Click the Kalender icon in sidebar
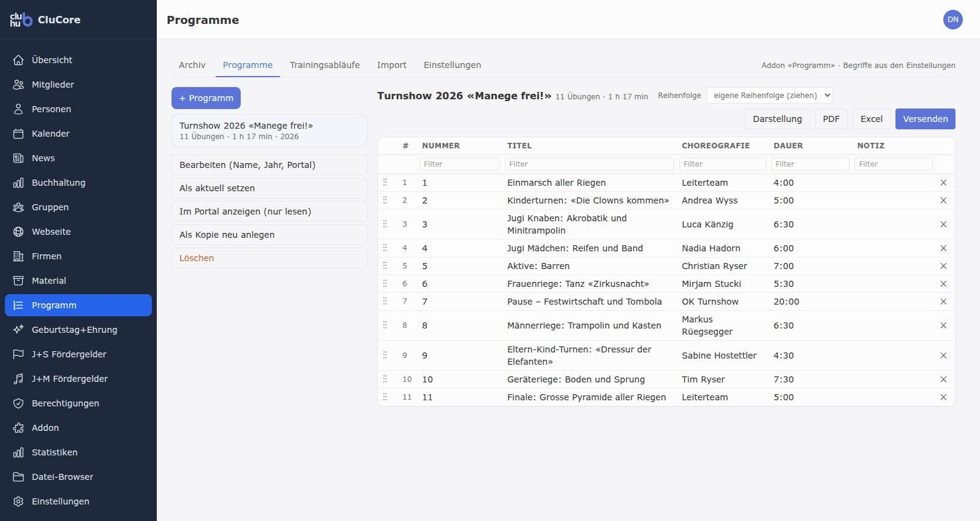 click(x=18, y=134)
